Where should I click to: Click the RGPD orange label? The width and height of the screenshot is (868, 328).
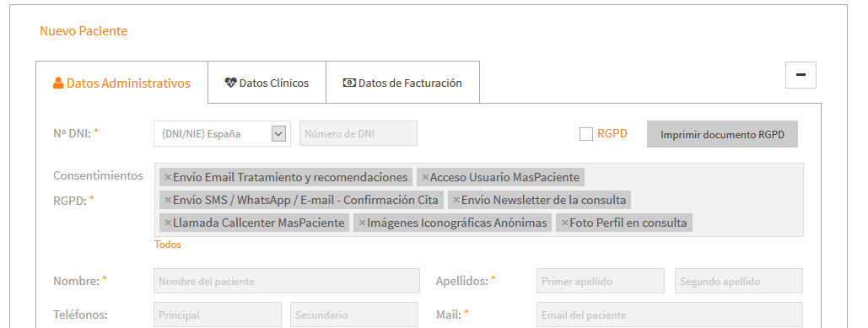pos(612,134)
